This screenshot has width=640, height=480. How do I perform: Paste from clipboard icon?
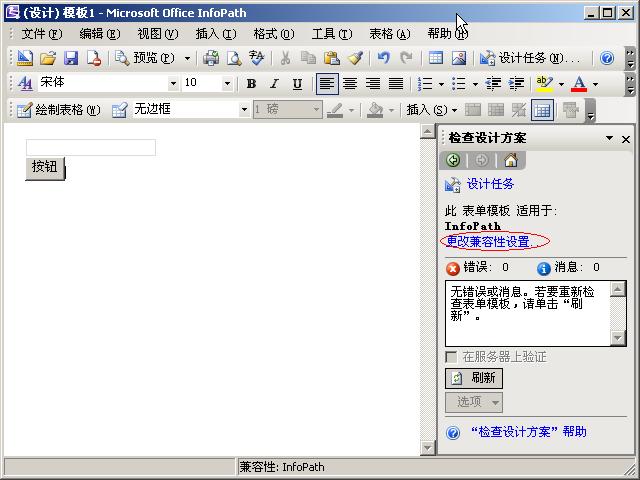tap(331, 58)
